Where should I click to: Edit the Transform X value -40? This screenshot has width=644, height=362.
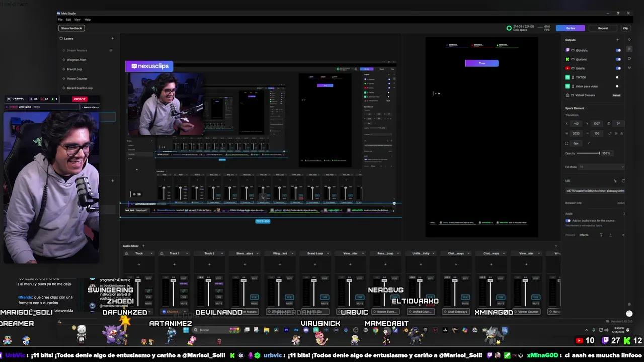tap(577, 123)
